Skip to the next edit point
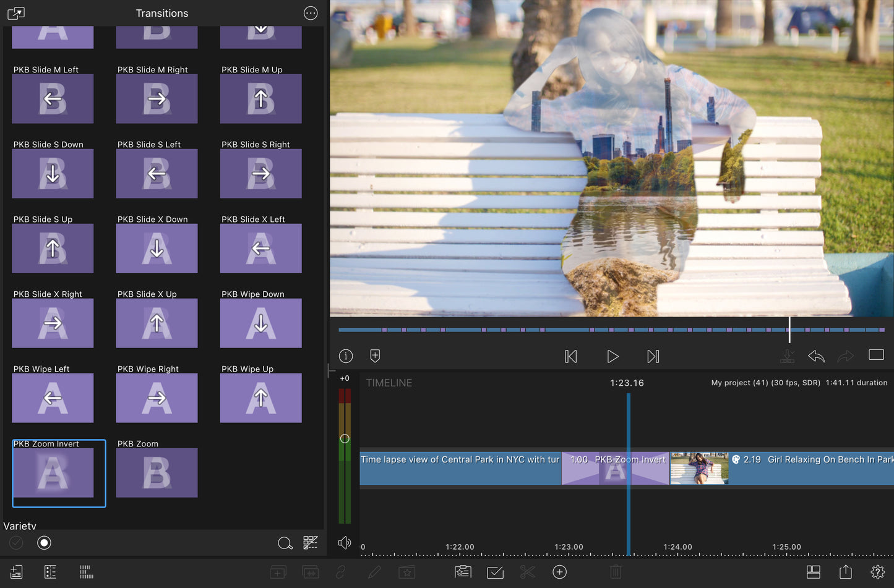The image size is (894, 588). tap(653, 356)
